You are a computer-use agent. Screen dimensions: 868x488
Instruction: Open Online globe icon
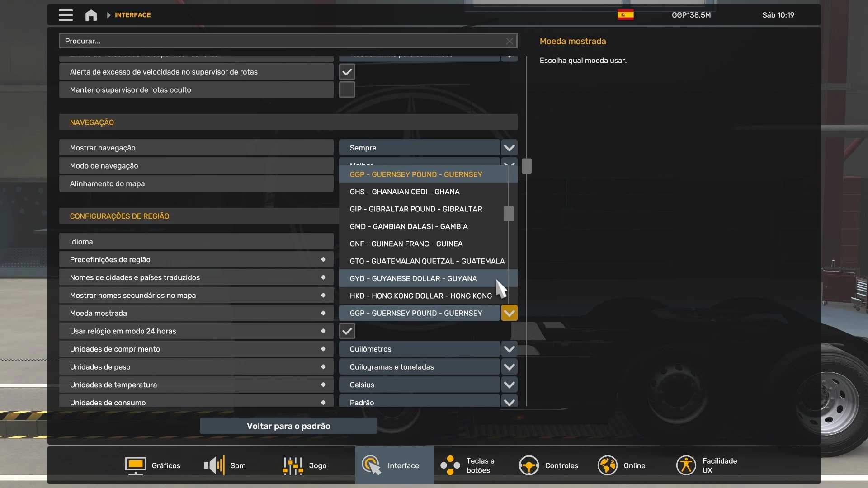click(607, 465)
